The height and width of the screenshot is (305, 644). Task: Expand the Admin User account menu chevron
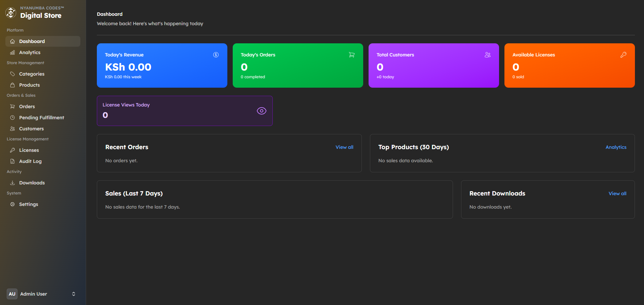[74, 294]
